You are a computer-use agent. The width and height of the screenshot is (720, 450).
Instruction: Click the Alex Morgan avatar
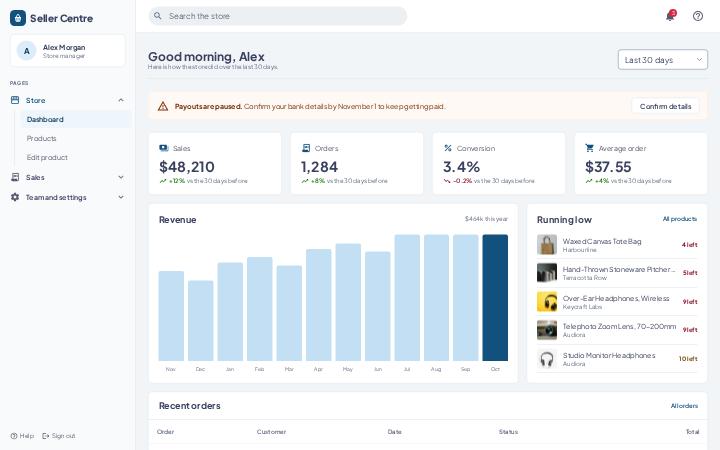pos(26,51)
